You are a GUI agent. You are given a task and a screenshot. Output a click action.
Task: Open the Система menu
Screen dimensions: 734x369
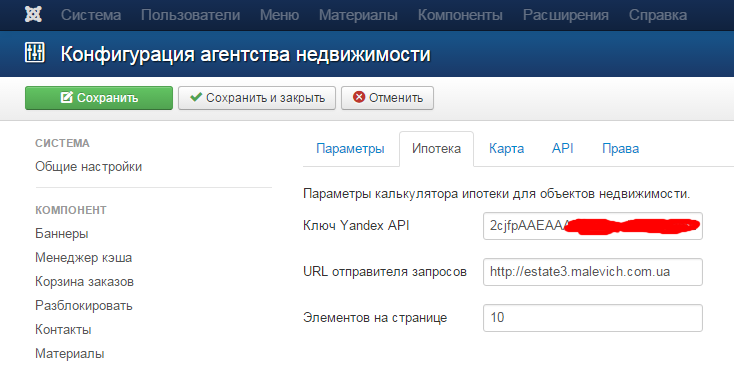tap(91, 15)
